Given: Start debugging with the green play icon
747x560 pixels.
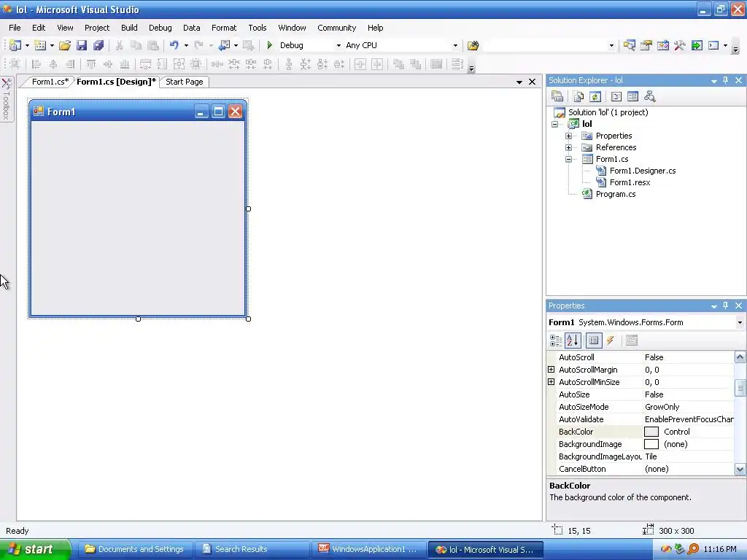Looking at the screenshot, I should coord(270,45).
